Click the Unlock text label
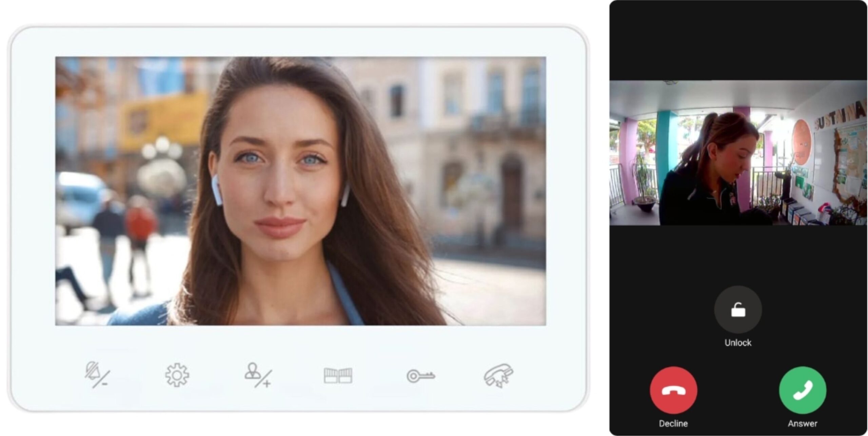This screenshot has height=436, width=868. 738,343
